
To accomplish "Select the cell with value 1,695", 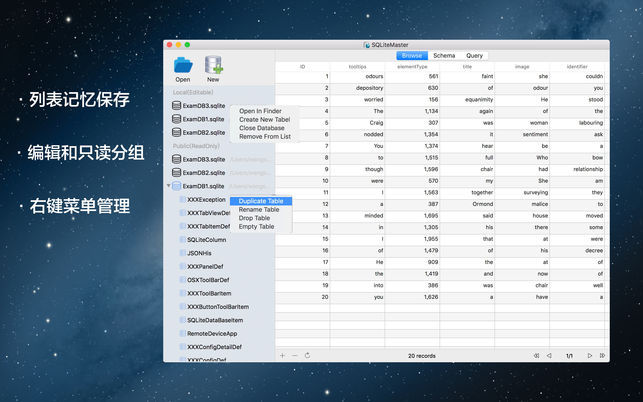I will (412, 215).
